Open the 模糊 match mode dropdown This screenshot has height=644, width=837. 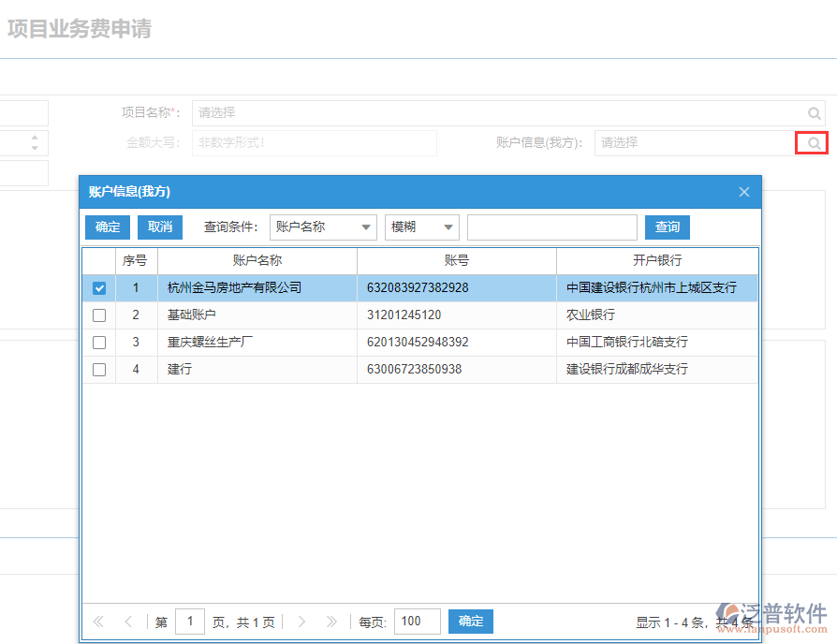421,227
